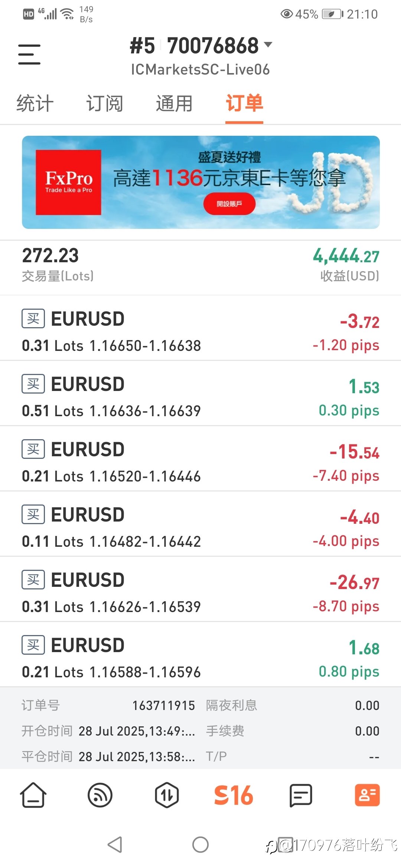Screen dimensions: 401x868
Task: Switch to the 统计 tab
Action: point(35,103)
